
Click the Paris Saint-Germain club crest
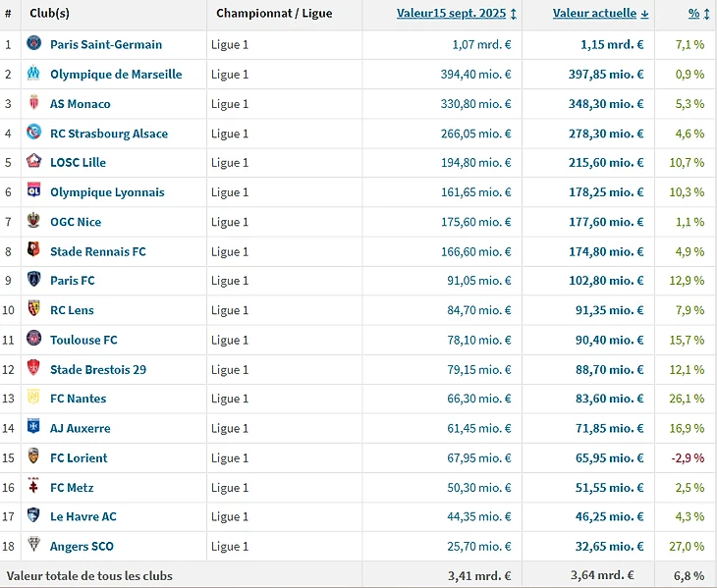coord(34,44)
